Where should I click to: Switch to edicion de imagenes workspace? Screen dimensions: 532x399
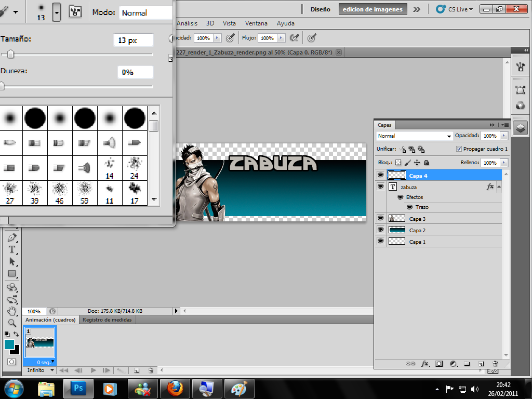click(373, 9)
